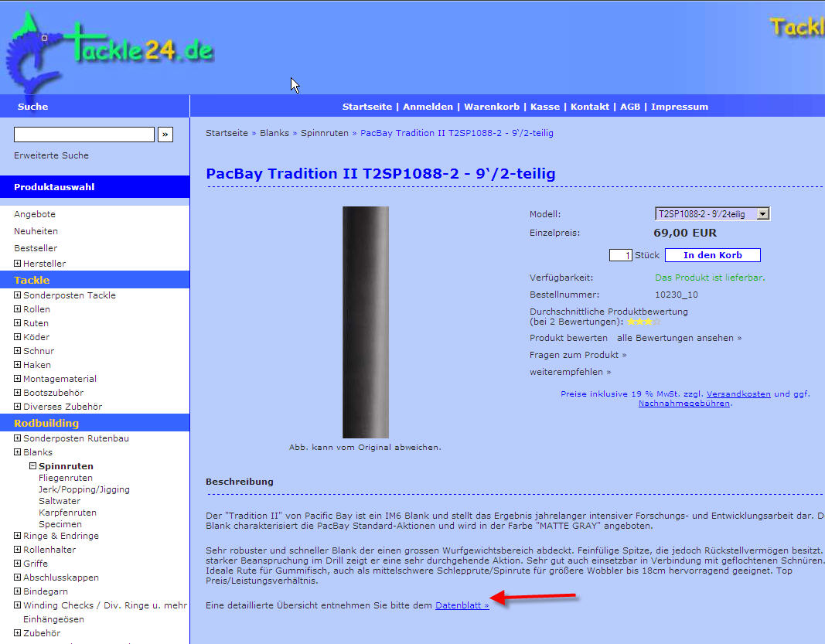Expand Ringe & Endringe plus icon
The height and width of the screenshot is (644, 825).
[17, 536]
